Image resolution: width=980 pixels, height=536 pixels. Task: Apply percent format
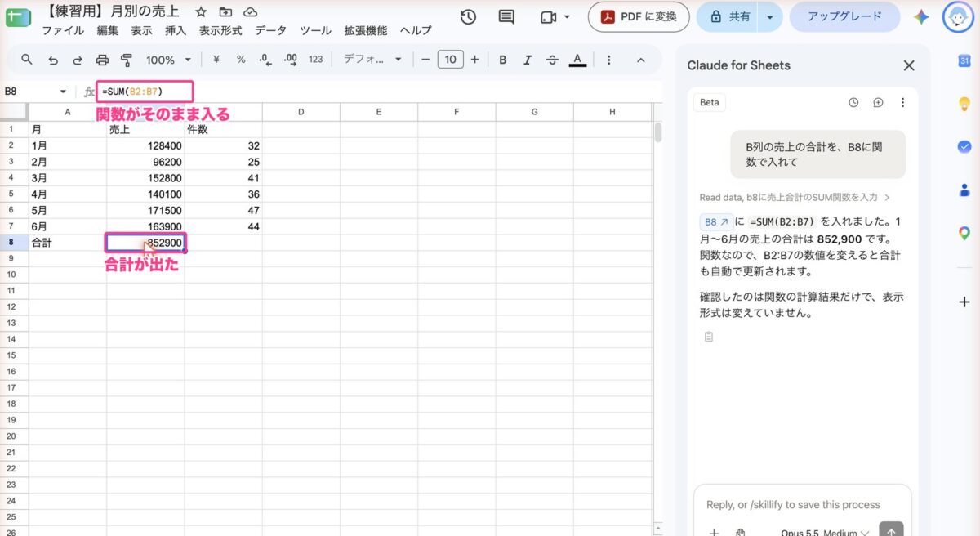(x=241, y=60)
